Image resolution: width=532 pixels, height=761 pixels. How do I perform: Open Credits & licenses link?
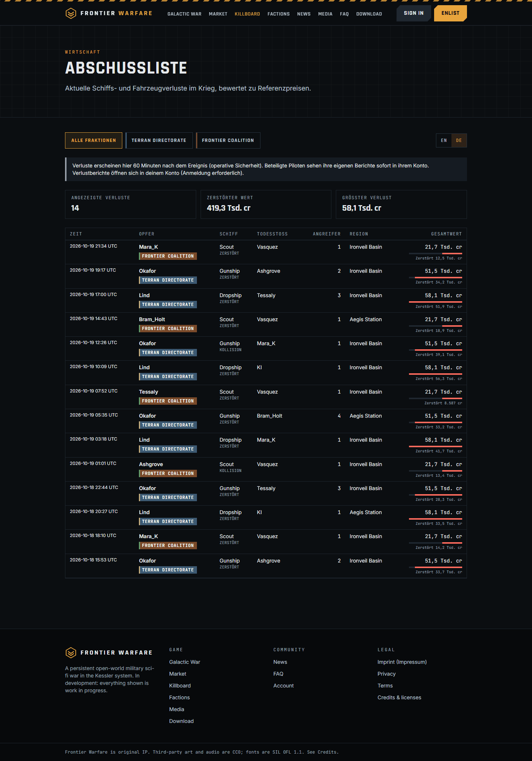click(399, 697)
